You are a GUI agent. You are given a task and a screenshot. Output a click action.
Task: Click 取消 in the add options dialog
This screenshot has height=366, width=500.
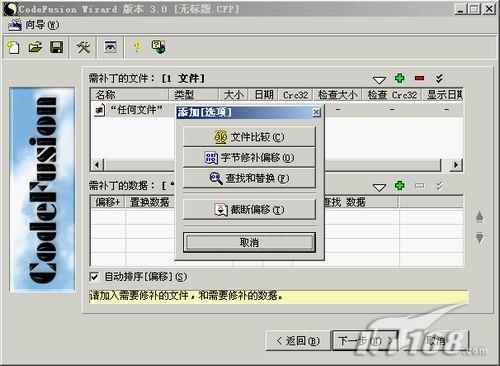[249, 242]
